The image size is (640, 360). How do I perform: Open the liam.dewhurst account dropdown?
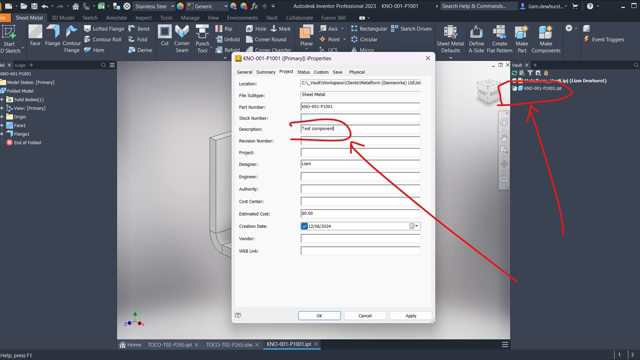(x=545, y=6)
